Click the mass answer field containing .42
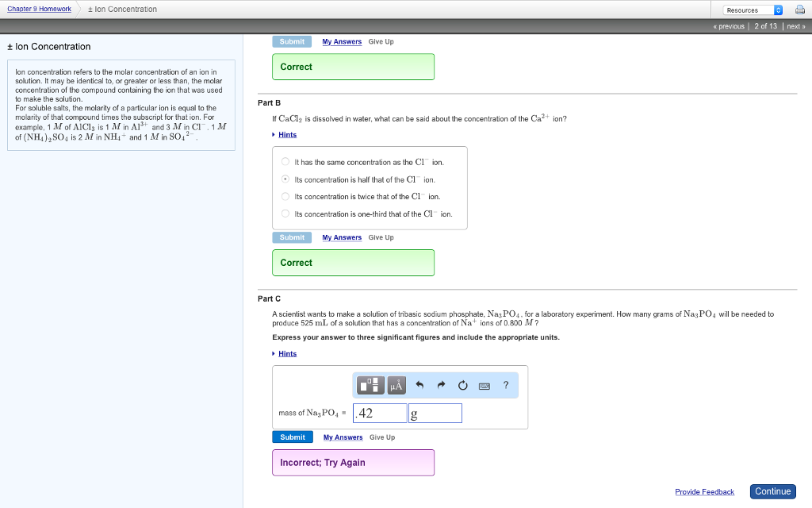 [380, 412]
